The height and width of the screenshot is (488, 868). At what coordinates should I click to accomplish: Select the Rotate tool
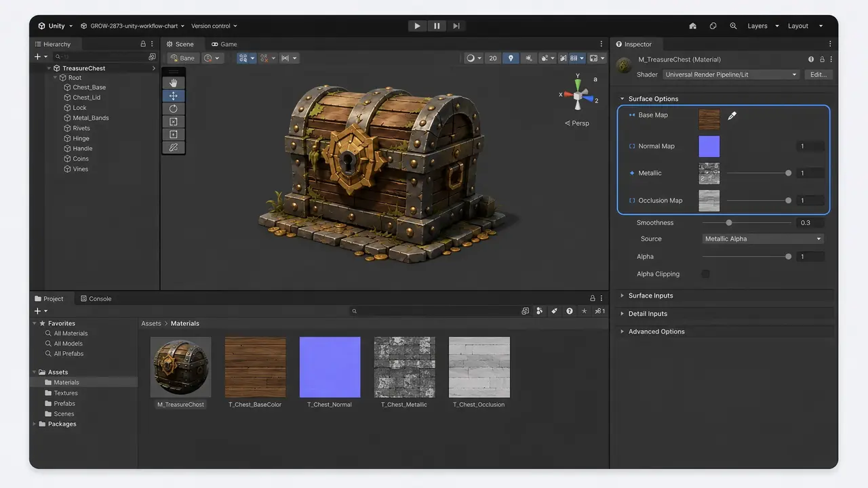pos(173,108)
